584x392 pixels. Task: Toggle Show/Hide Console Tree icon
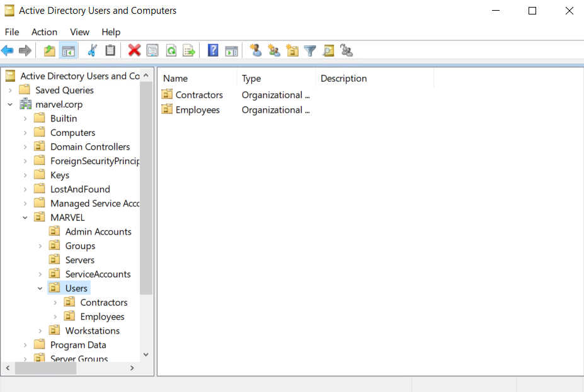69,50
